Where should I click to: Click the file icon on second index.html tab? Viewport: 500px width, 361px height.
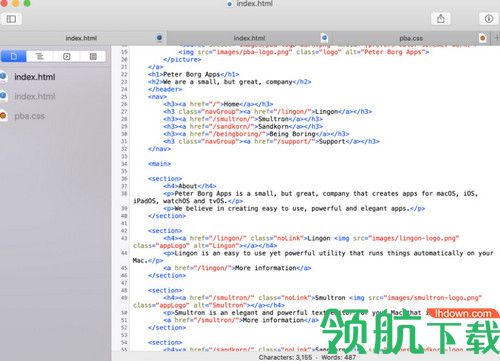(x=324, y=38)
